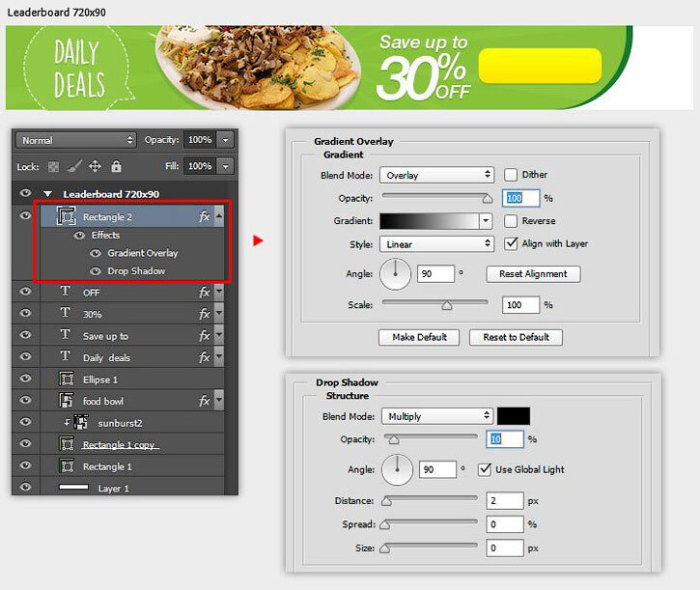Screen dimensions: 700x590
Task: Open the Style Linear dropdown
Action: tap(436, 244)
